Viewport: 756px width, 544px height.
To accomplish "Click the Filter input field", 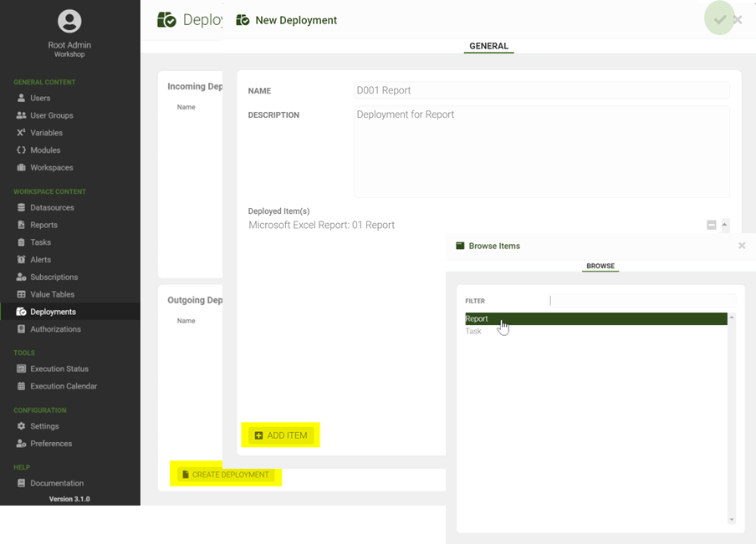I will 642,301.
